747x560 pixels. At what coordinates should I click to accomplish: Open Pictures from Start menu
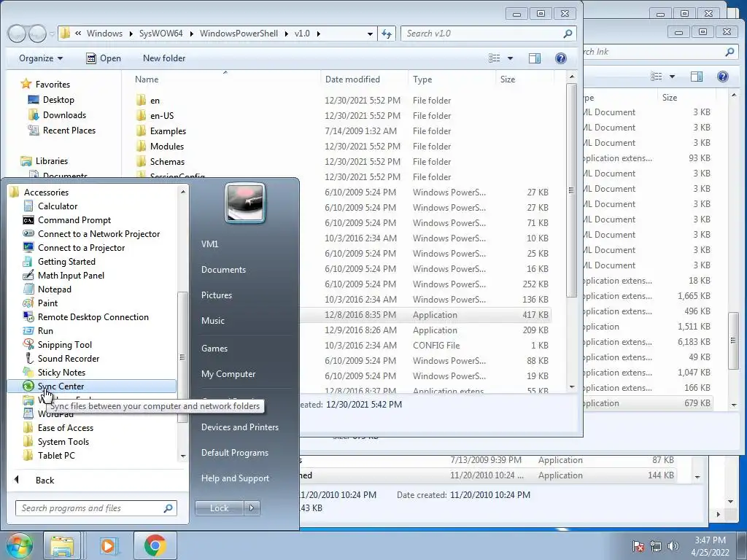coord(216,295)
